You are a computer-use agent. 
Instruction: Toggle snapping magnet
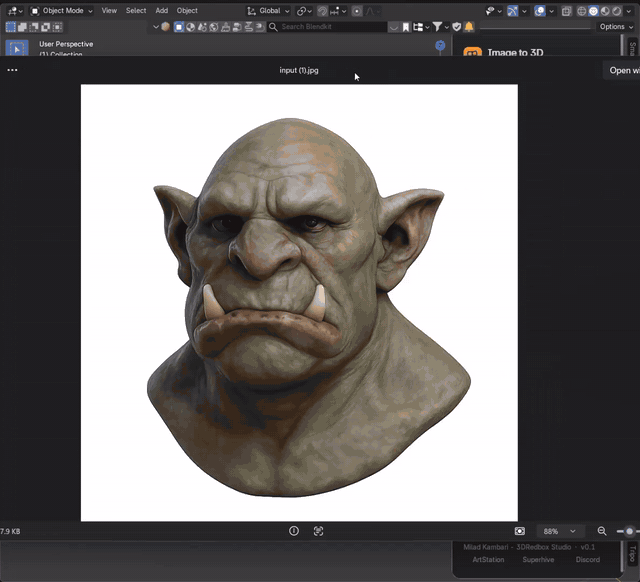pos(322,11)
